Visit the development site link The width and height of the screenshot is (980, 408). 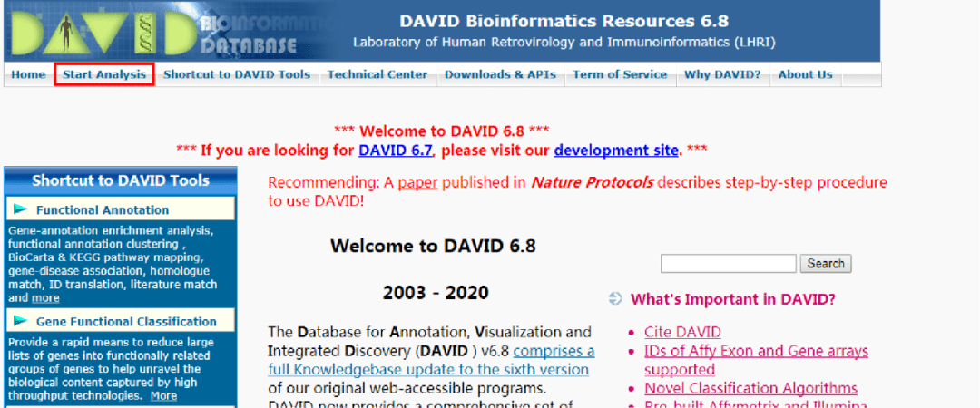[616, 150]
